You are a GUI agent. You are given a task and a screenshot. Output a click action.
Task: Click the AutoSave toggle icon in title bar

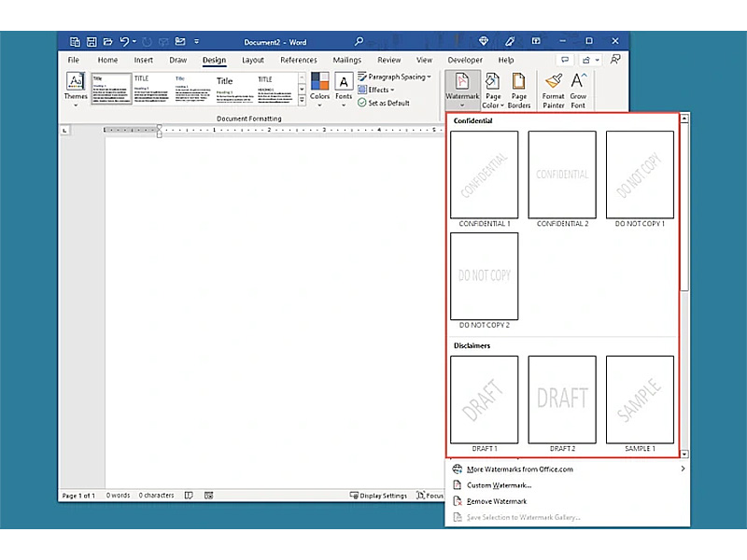(75, 42)
